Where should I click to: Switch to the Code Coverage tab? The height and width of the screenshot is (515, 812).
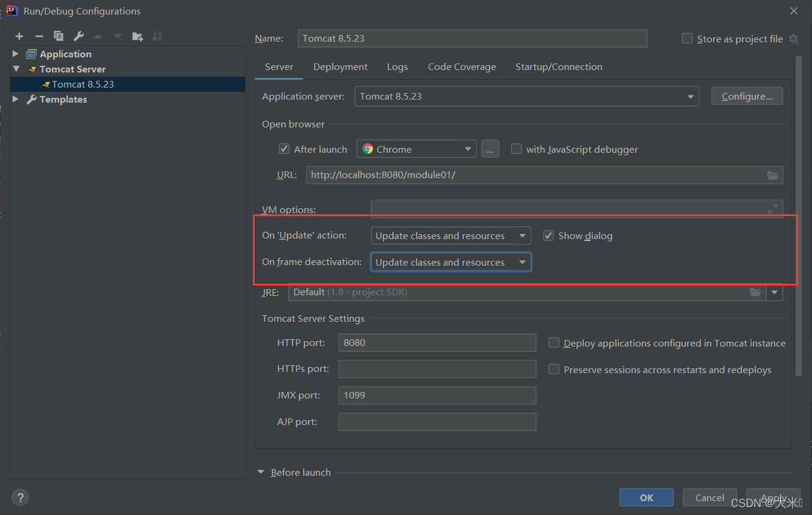tap(462, 67)
